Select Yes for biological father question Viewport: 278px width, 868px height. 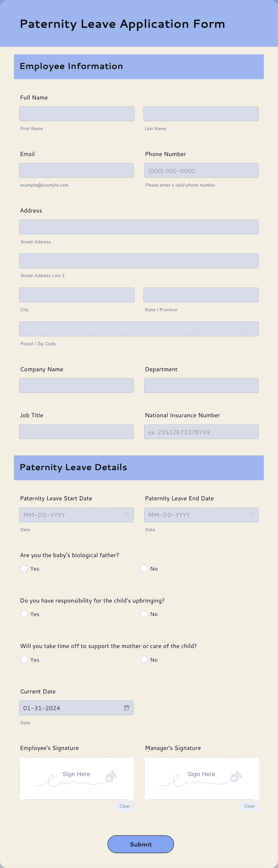point(24,568)
